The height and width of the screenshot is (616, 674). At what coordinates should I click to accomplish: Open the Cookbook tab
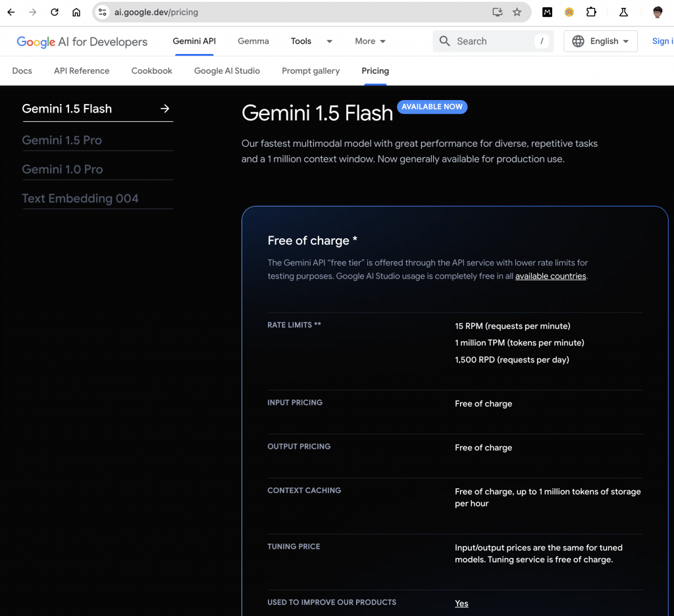(152, 71)
